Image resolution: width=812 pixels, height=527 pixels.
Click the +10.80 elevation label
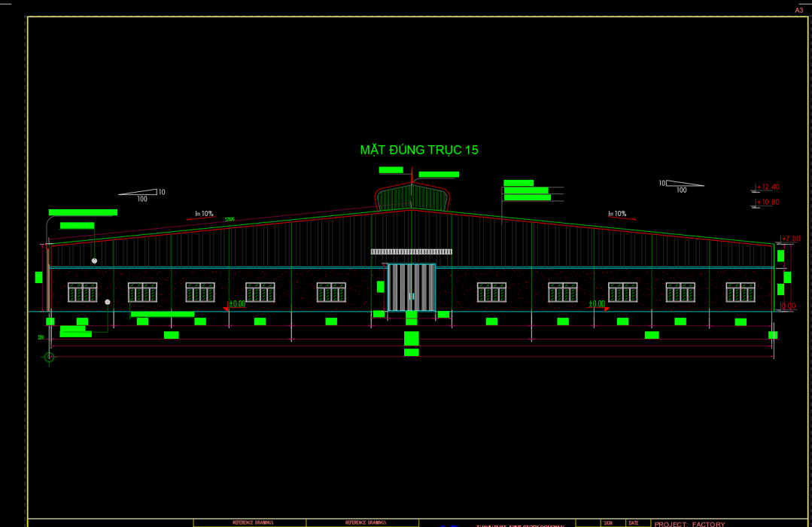click(768, 202)
